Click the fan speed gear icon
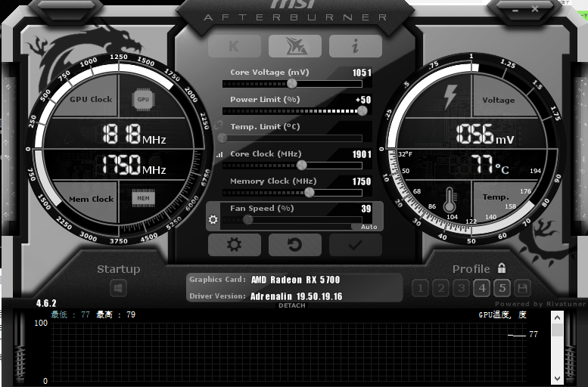This screenshot has width=588, height=387. (213, 219)
